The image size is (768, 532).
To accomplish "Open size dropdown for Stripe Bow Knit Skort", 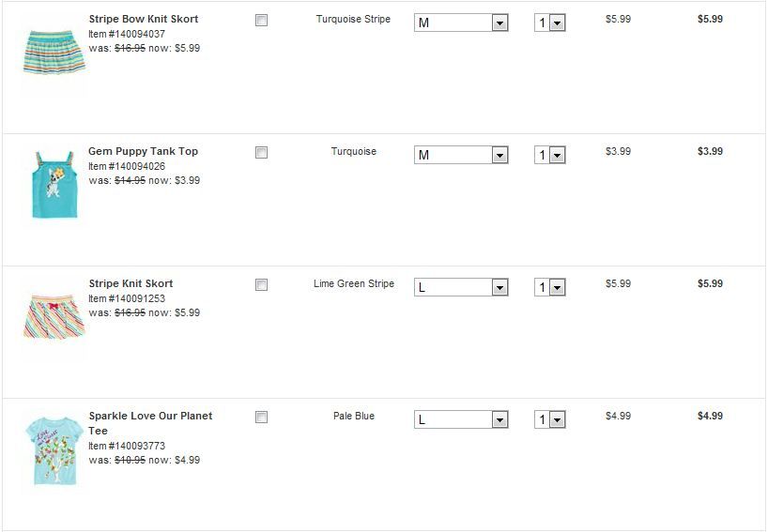I will [x=460, y=23].
